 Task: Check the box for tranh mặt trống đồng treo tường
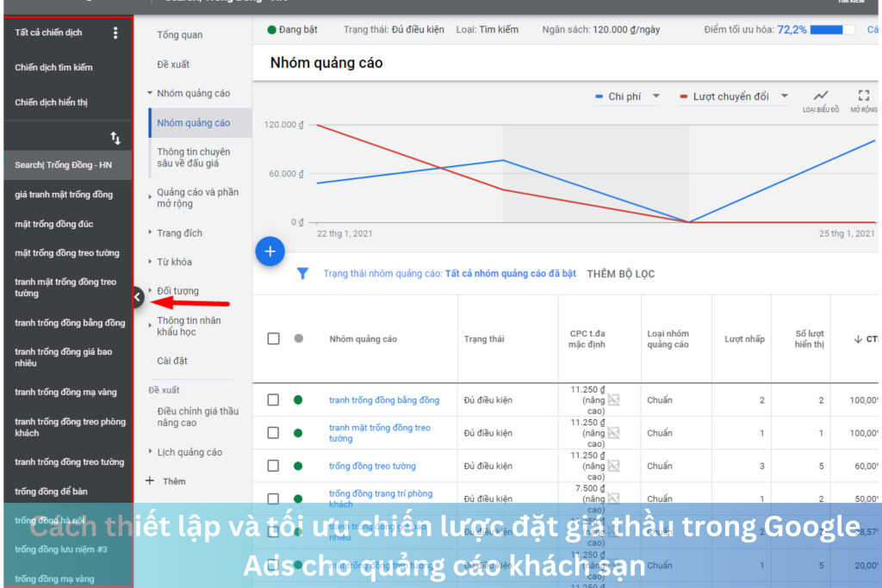[273, 433]
